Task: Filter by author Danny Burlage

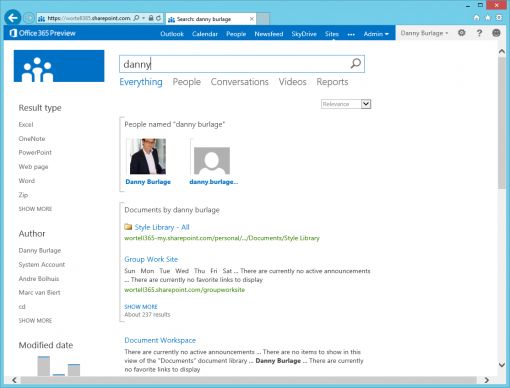Action: pos(40,250)
